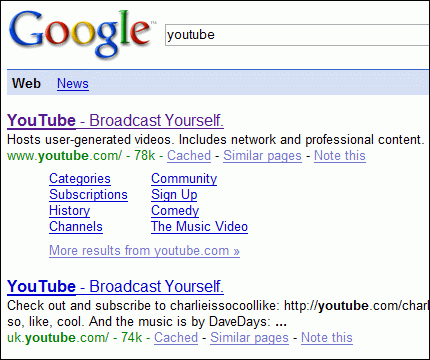This screenshot has width=430, height=360.
Task: Click the DaveDays snippet line
Action: pyautogui.click(x=147, y=322)
